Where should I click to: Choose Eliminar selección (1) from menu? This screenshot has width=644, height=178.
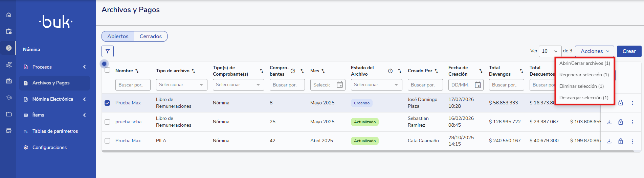click(x=581, y=86)
